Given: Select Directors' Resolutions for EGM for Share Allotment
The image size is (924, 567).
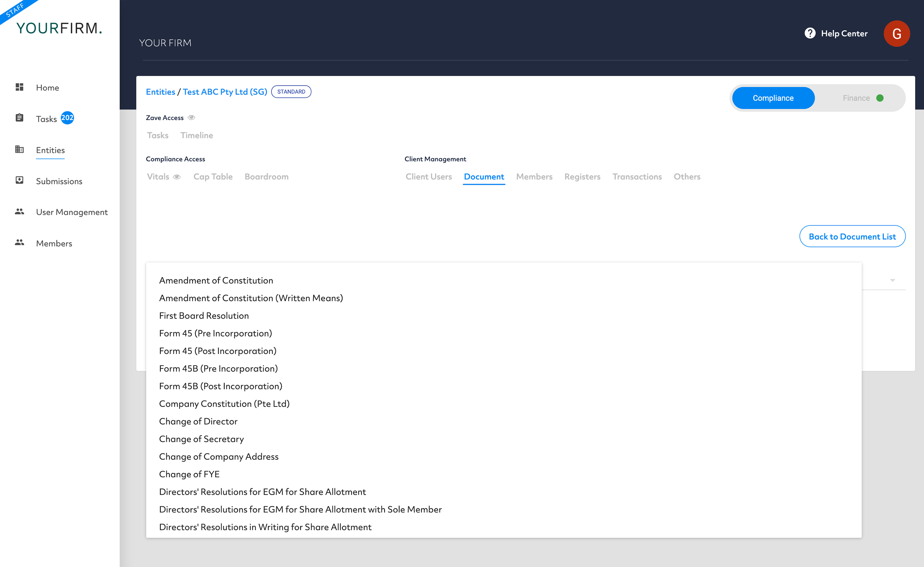Looking at the screenshot, I should click(504, 492).
